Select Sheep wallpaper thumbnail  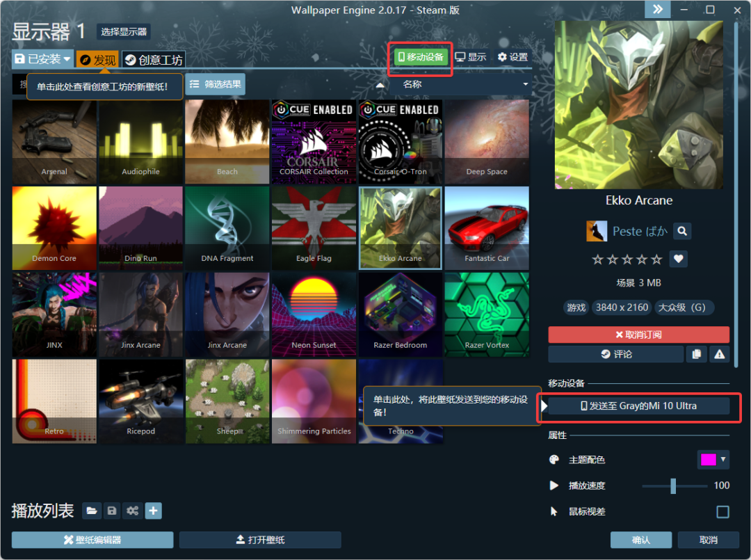click(227, 401)
